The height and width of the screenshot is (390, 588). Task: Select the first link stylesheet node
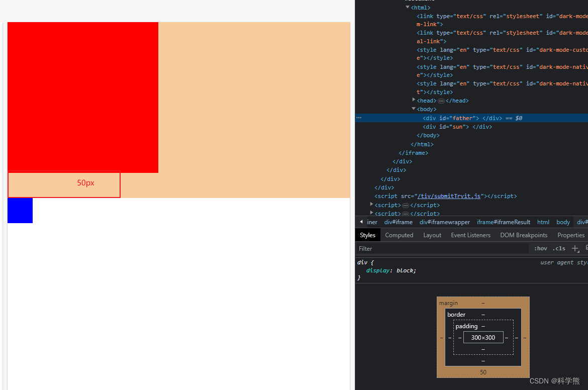click(502, 20)
